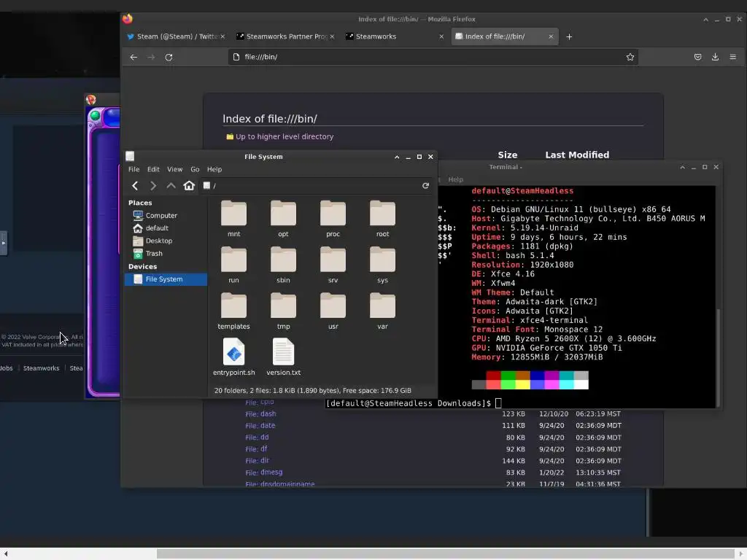Open the tmp folder

click(x=284, y=311)
